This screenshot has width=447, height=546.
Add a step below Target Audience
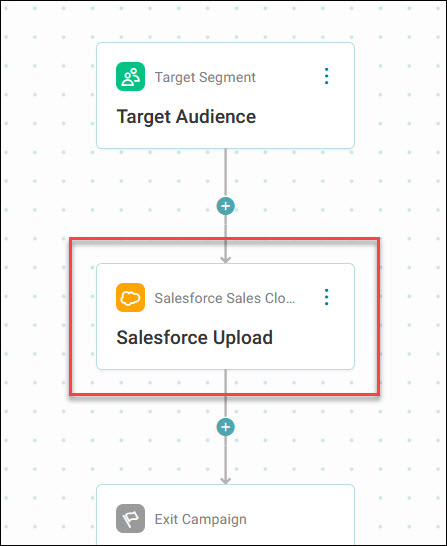226,206
